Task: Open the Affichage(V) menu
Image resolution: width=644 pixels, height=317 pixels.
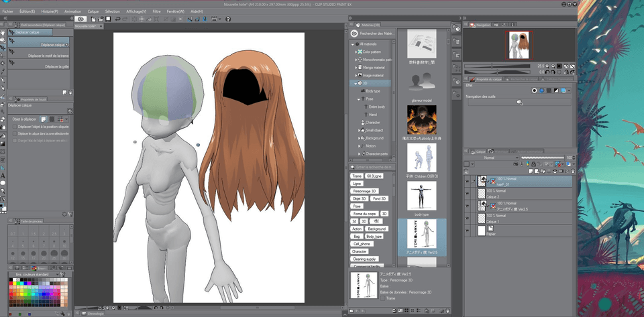Action: pyautogui.click(x=136, y=11)
